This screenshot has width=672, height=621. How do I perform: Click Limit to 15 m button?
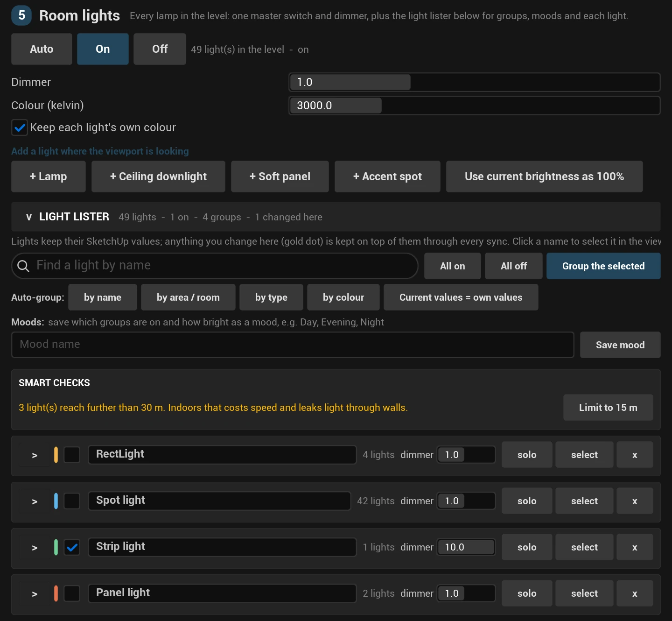tap(608, 408)
